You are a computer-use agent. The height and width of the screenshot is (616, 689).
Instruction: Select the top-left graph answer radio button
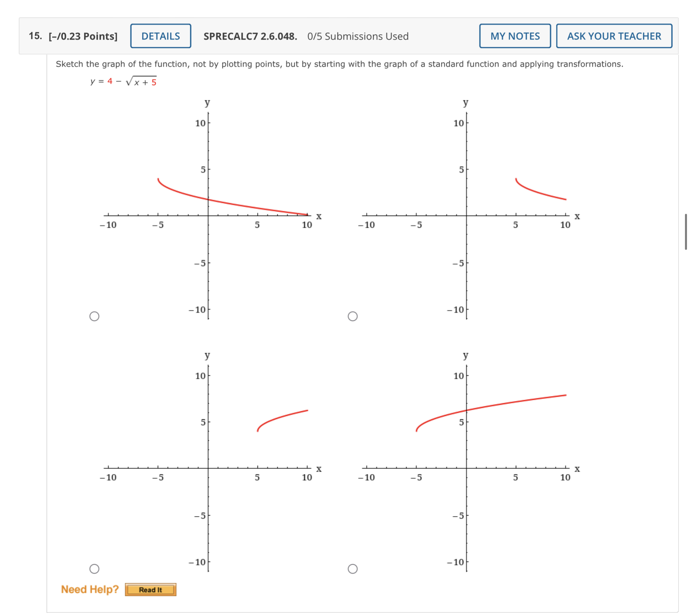95,316
